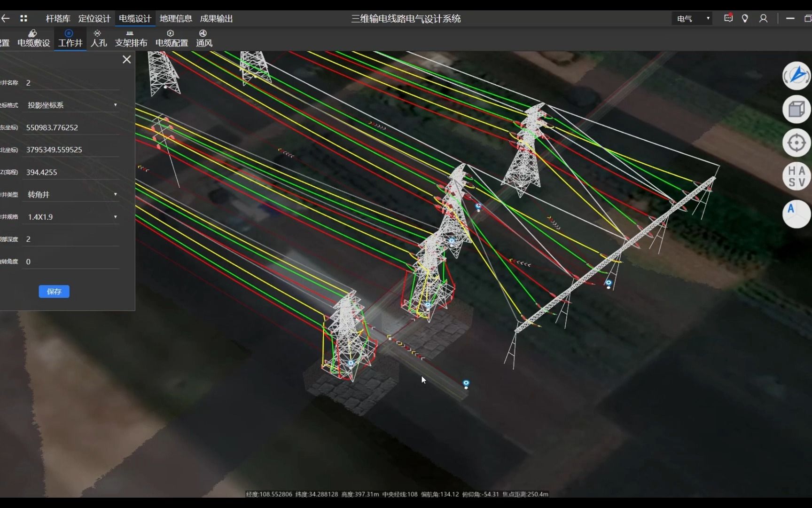Click the east coordinate field 550983.776252
Image resolution: width=812 pixels, height=508 pixels.
coord(71,127)
